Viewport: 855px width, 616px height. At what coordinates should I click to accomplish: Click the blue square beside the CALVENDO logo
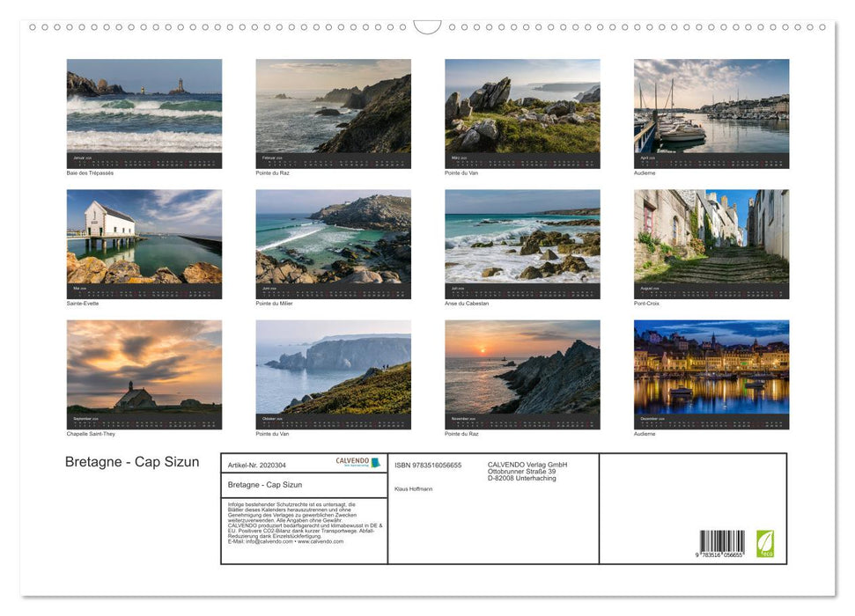pos(375,463)
